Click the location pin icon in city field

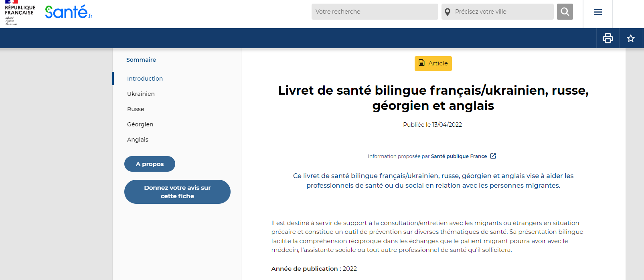coord(448,12)
